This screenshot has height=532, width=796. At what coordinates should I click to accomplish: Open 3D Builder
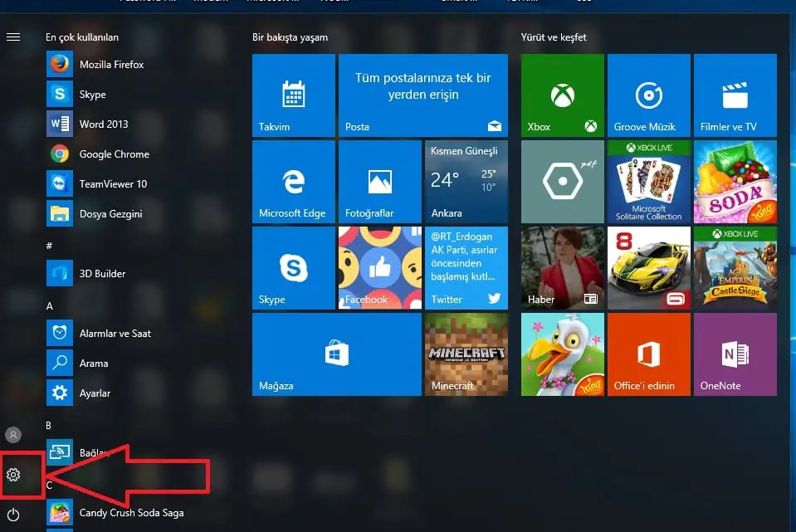[100, 273]
